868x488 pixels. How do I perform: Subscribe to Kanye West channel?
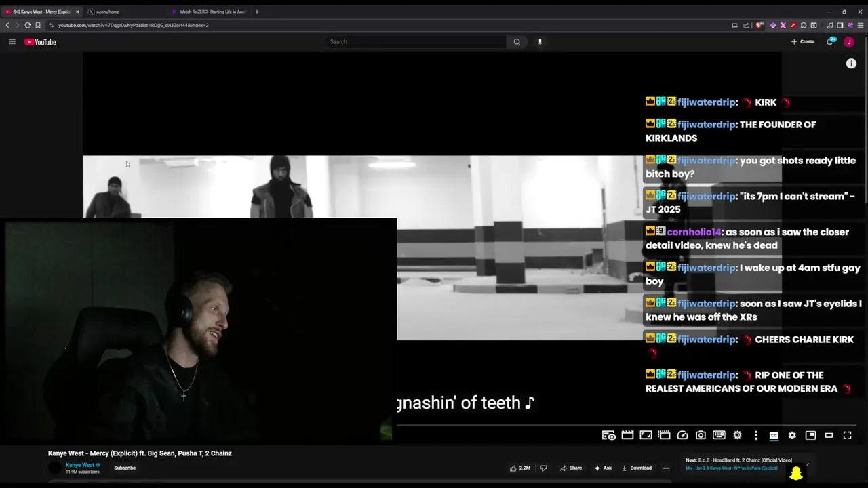[x=125, y=468]
